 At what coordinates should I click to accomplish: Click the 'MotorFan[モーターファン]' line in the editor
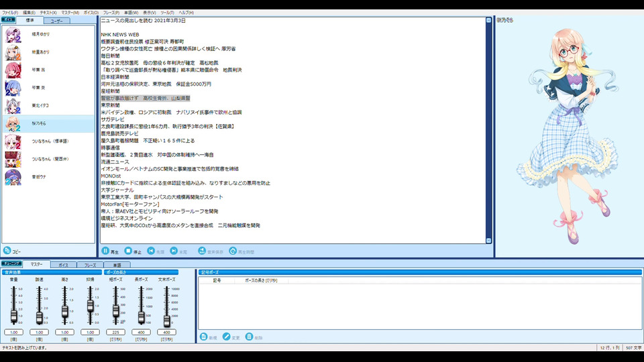coord(130,204)
